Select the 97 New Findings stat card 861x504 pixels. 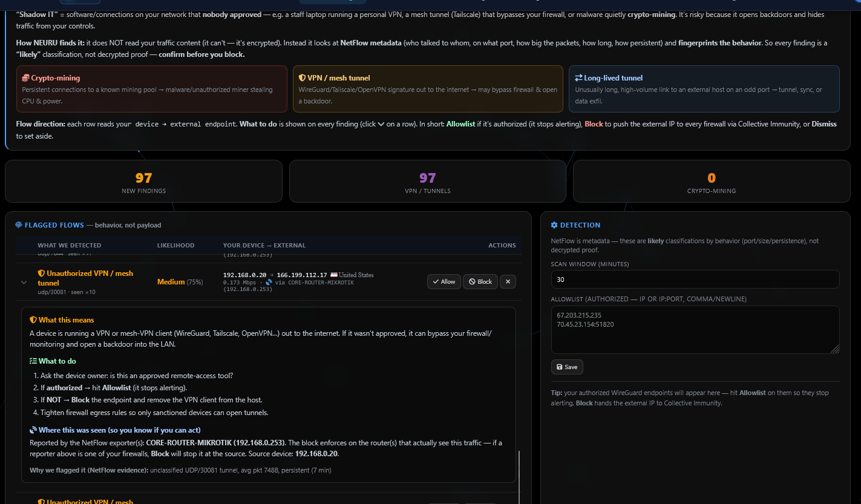click(x=143, y=181)
